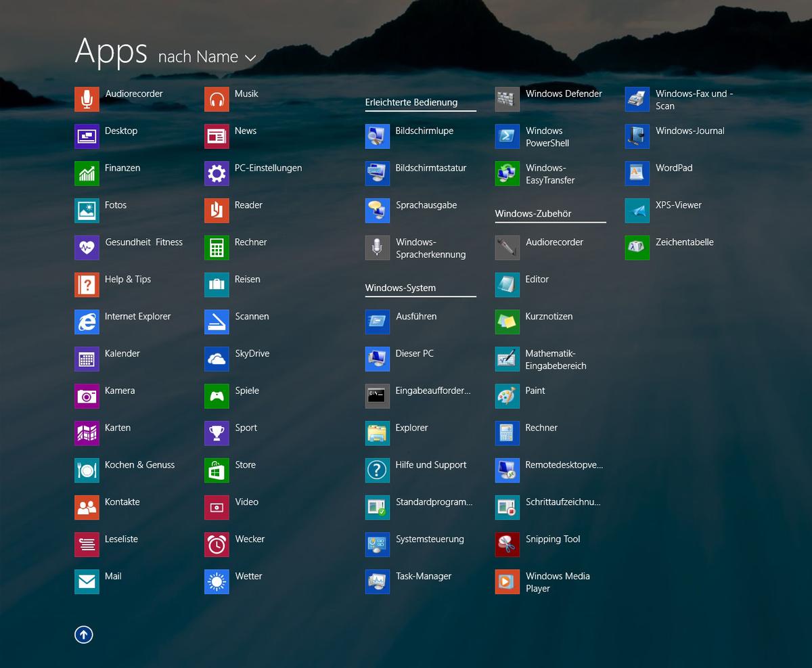Launch the Snipping Tool scissors icon
812x668 pixels.
[507, 546]
